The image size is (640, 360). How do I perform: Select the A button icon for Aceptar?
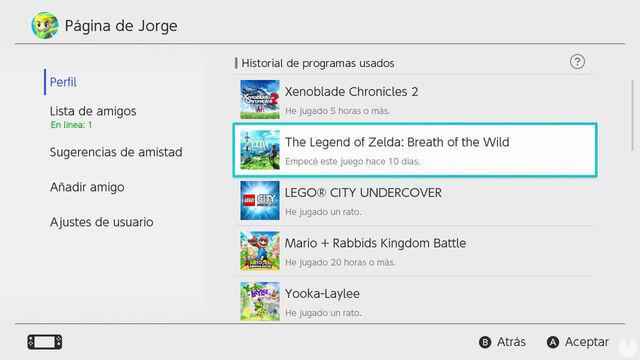point(553,342)
